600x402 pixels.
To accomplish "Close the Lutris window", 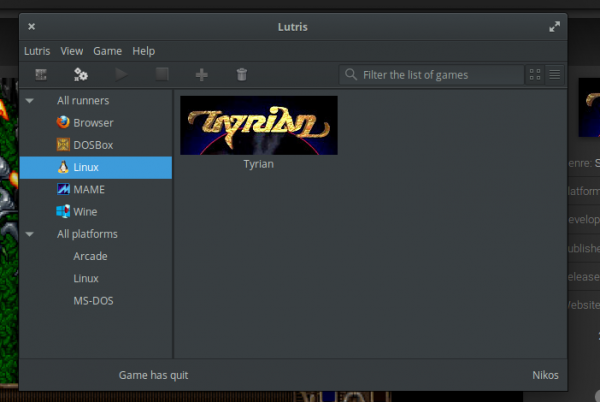I will 31,26.
